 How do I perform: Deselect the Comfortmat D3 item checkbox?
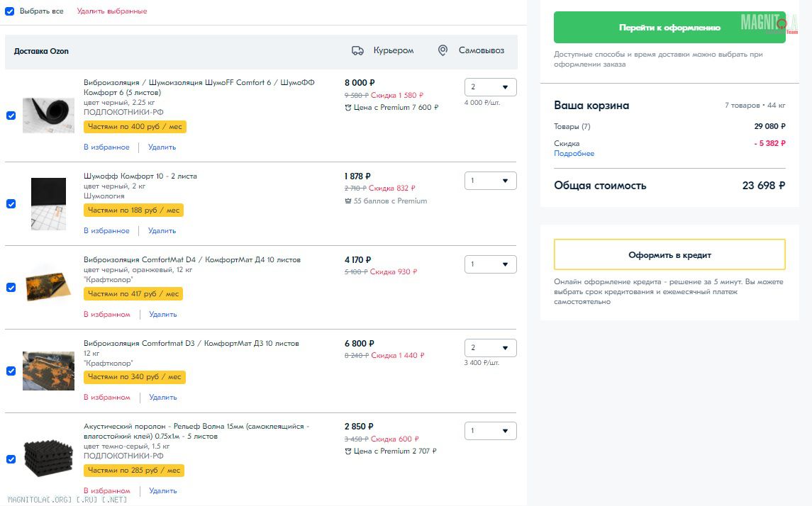point(11,371)
